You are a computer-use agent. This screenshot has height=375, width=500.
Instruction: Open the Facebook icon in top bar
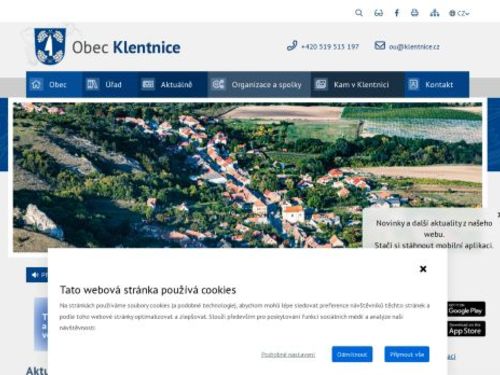397,13
